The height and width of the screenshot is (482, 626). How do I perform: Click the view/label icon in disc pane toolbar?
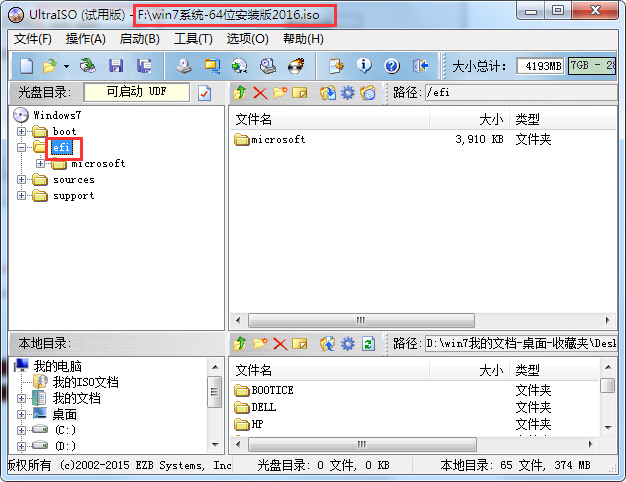pyautogui.click(x=368, y=93)
